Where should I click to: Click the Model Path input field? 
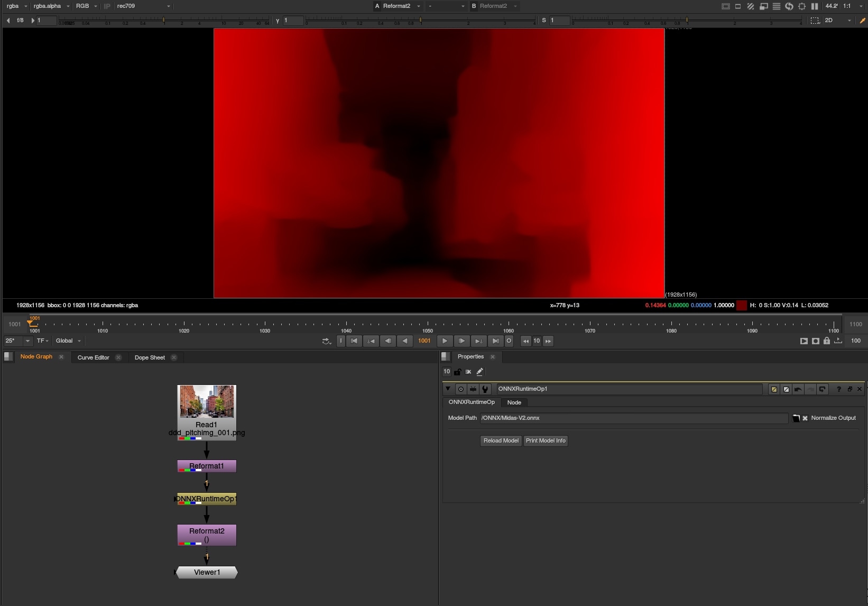(x=634, y=418)
